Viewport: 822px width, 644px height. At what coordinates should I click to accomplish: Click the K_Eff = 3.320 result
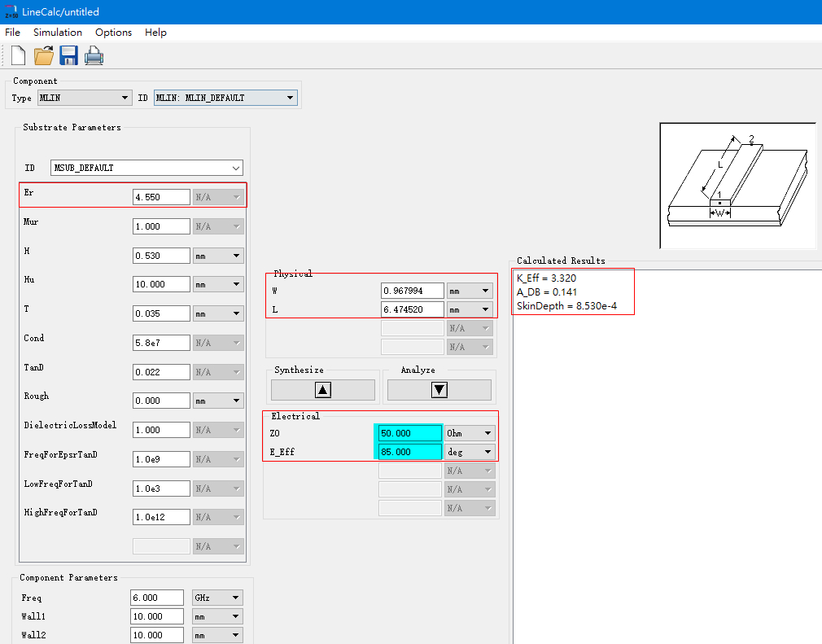point(546,278)
